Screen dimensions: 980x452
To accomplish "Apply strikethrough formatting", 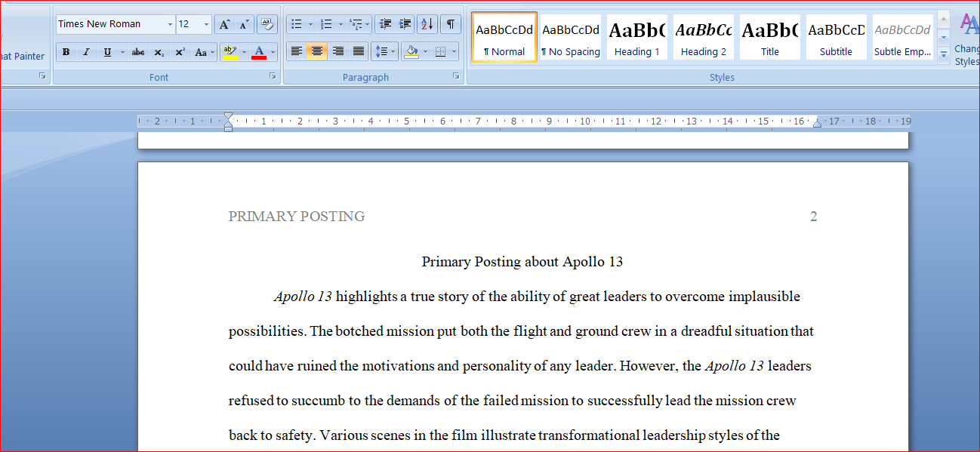I will [x=138, y=52].
